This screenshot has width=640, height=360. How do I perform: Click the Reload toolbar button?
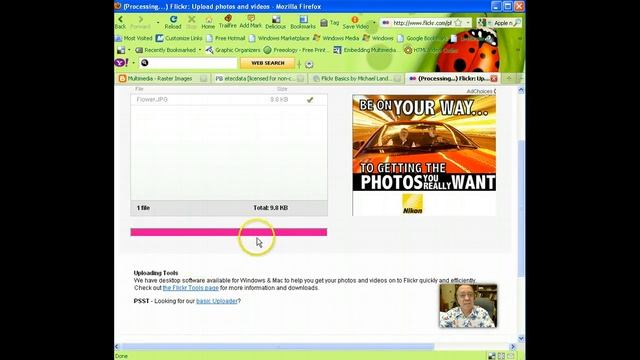tap(173, 22)
